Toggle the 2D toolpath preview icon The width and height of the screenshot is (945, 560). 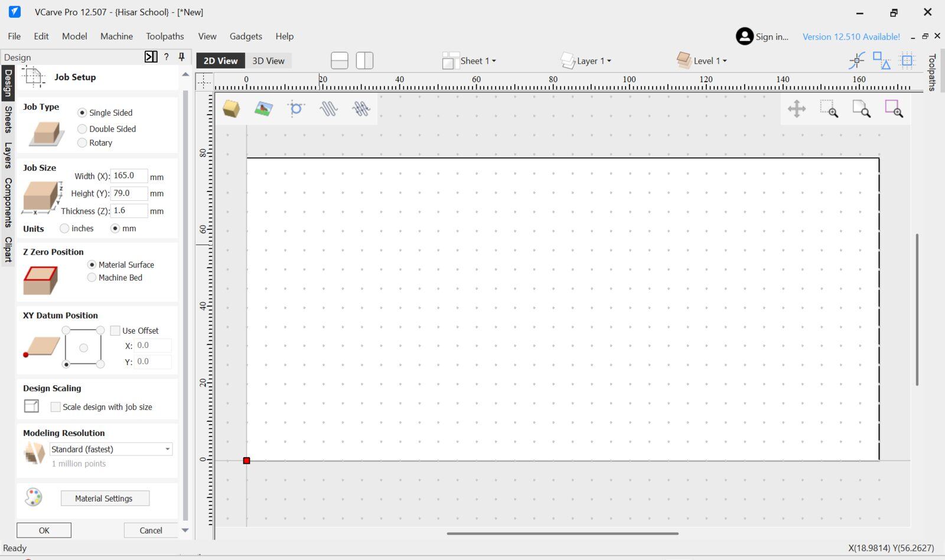click(x=328, y=109)
